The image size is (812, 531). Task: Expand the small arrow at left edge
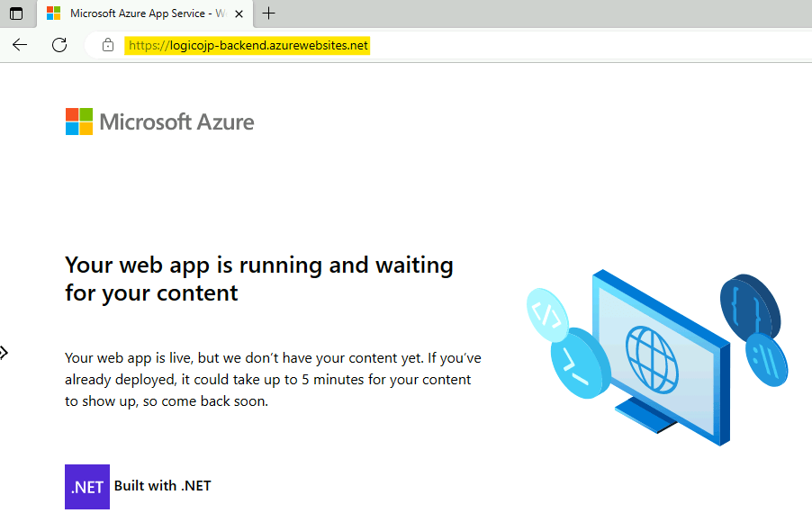[x=4, y=352]
